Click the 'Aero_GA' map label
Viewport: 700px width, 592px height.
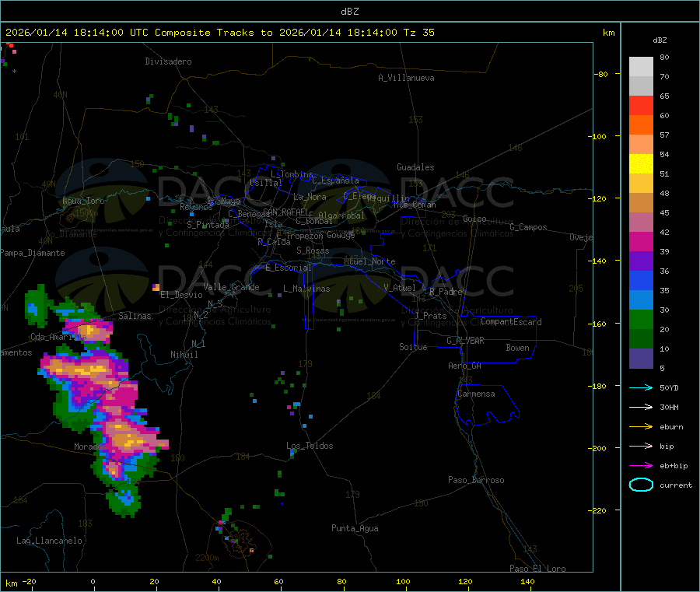[465, 366]
